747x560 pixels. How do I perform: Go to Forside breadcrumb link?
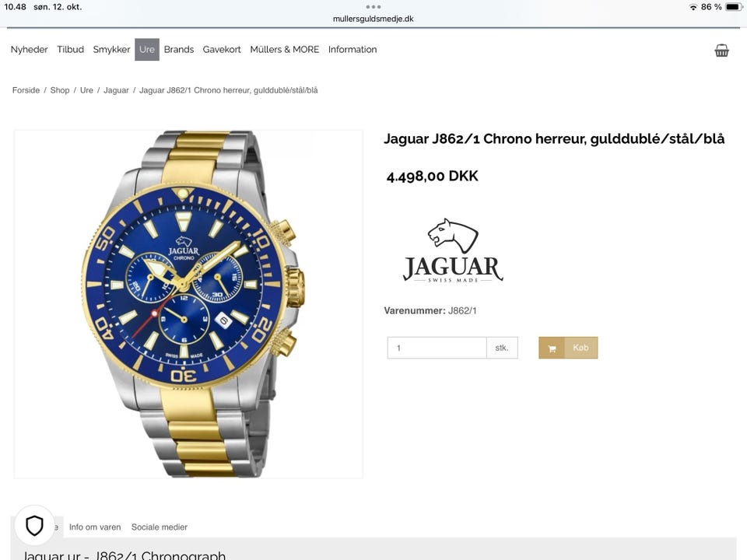[x=26, y=90]
